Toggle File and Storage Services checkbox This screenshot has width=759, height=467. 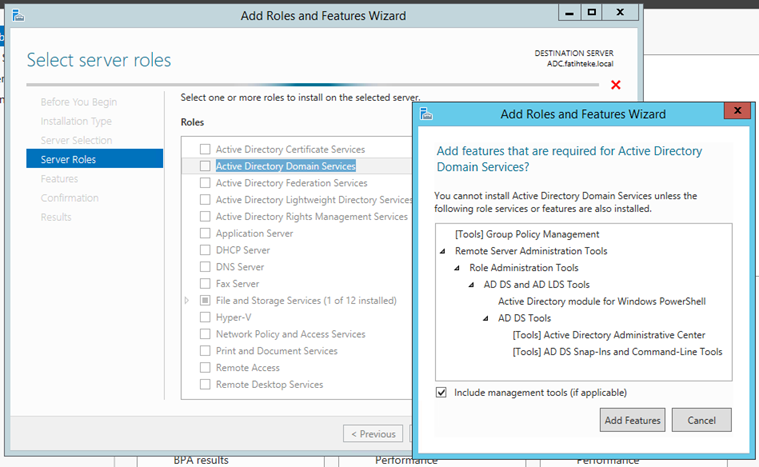[205, 301]
